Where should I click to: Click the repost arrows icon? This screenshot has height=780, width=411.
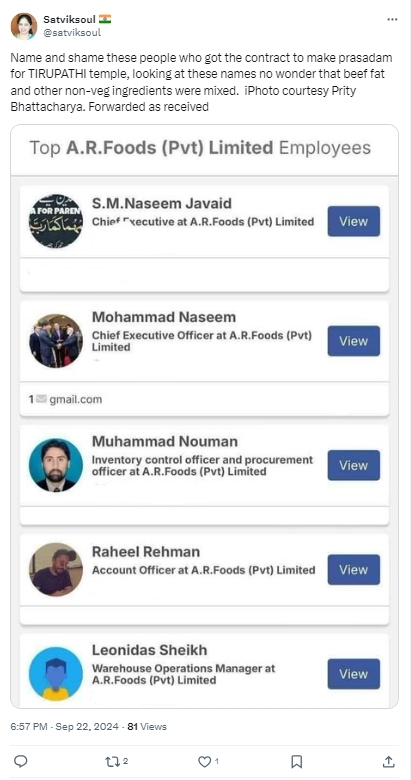[x=112, y=761]
